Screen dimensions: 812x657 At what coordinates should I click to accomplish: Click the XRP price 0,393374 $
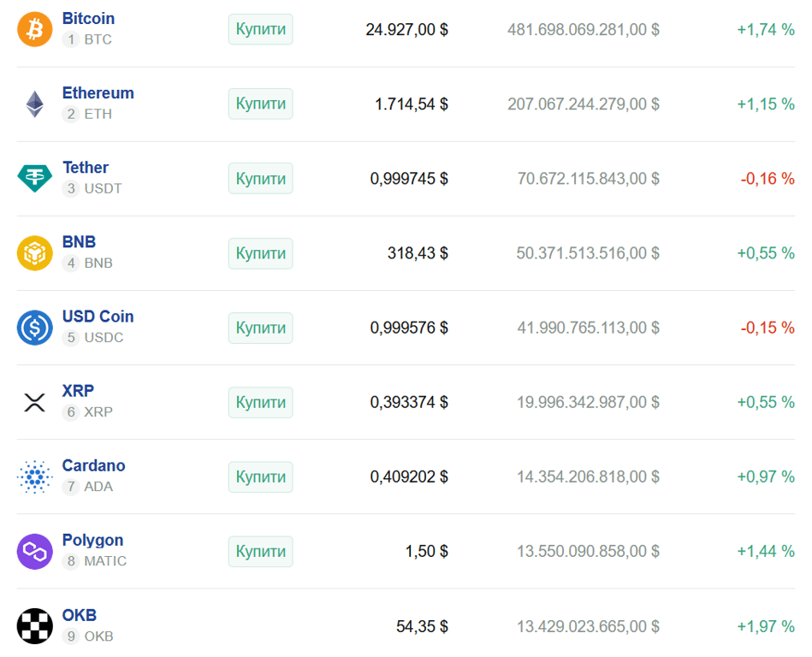tap(409, 402)
